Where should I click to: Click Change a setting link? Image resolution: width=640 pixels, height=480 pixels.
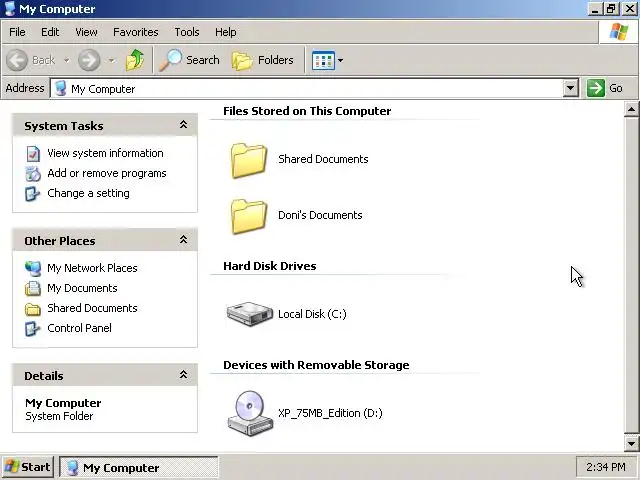[89, 193]
